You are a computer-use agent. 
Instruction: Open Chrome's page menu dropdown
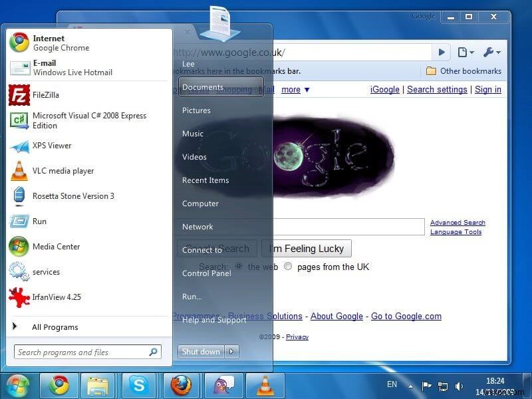pyautogui.click(x=464, y=52)
